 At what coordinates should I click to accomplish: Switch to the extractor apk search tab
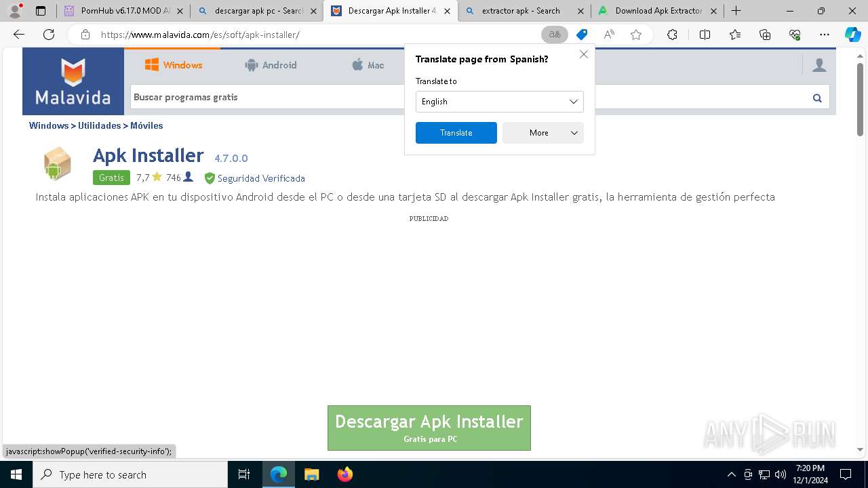524,11
